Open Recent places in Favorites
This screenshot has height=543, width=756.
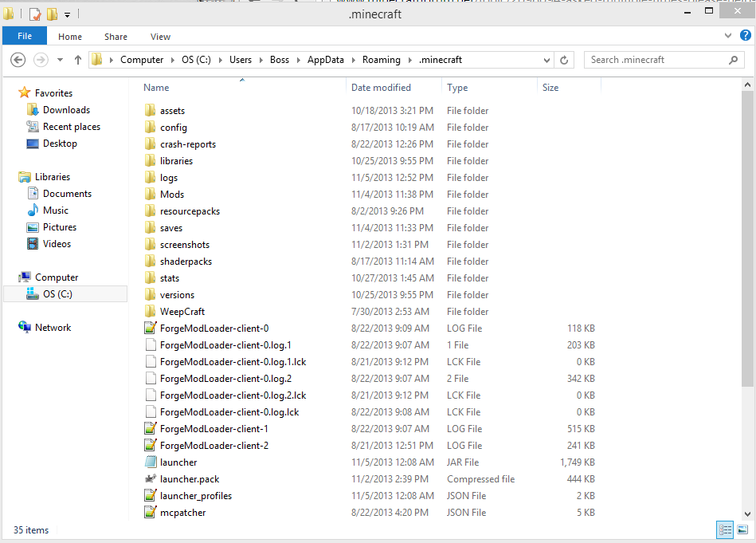click(x=72, y=127)
